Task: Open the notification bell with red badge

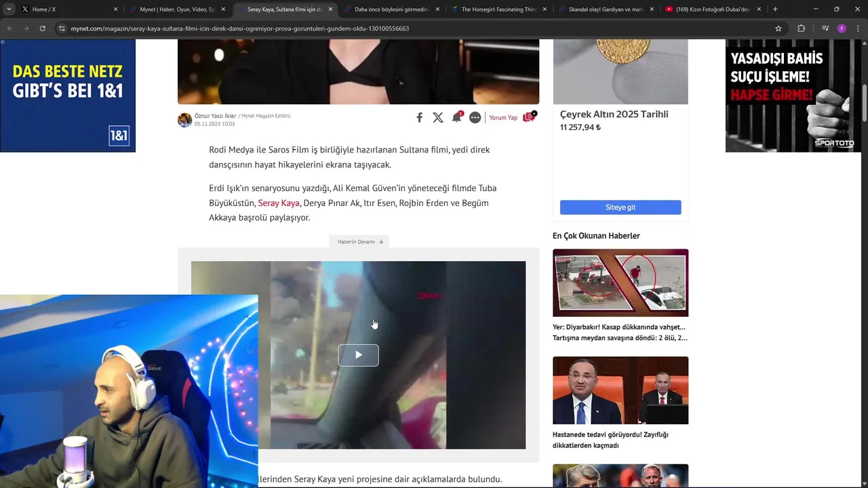Action: point(457,117)
